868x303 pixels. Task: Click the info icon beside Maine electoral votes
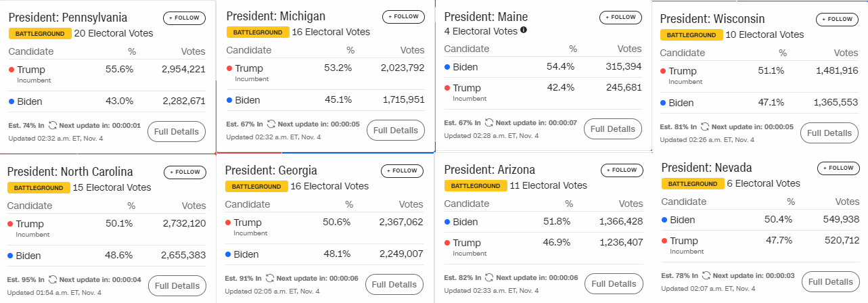(x=524, y=30)
